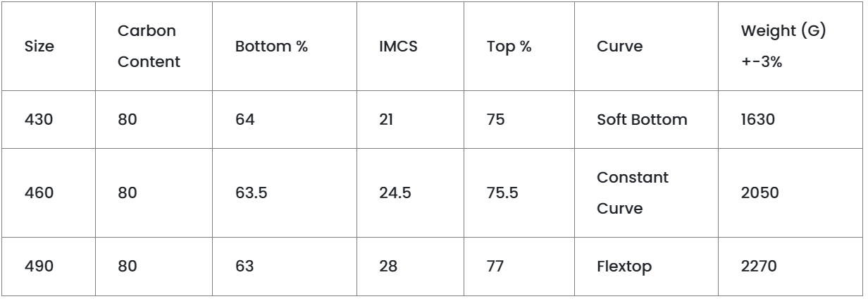Select the 75.5 top percentage cell
The image size is (868, 299).
(503, 193)
